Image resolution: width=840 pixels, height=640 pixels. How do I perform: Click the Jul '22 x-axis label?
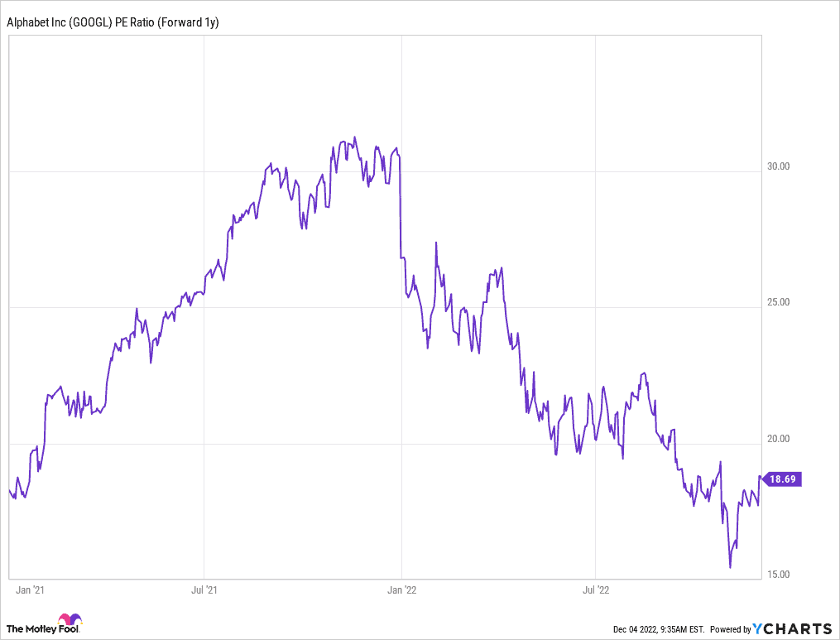[x=596, y=590]
